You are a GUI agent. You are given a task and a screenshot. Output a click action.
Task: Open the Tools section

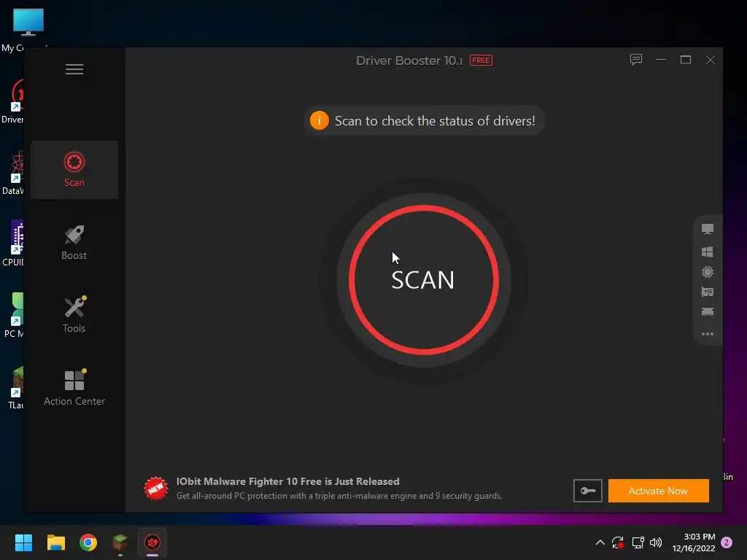74,315
